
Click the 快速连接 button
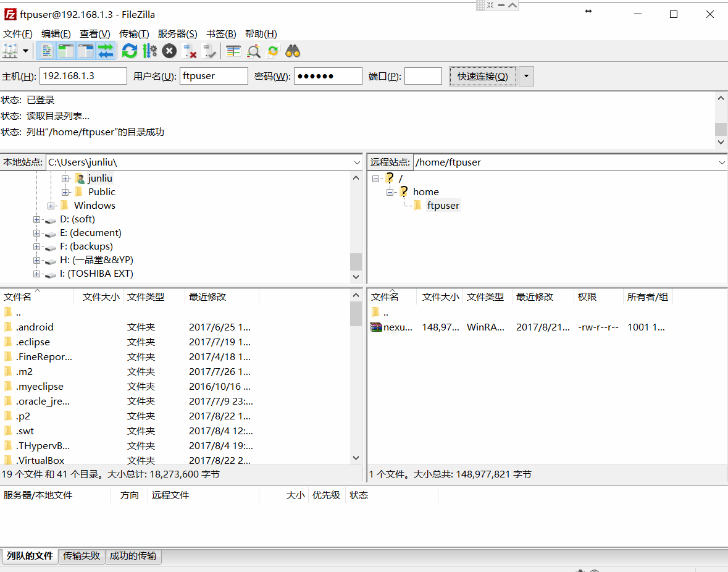click(x=482, y=76)
